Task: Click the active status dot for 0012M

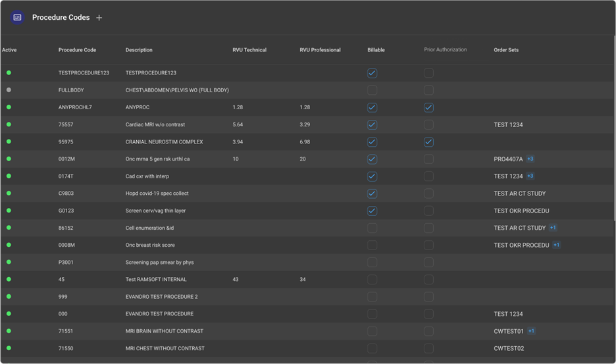Action: click(x=9, y=159)
